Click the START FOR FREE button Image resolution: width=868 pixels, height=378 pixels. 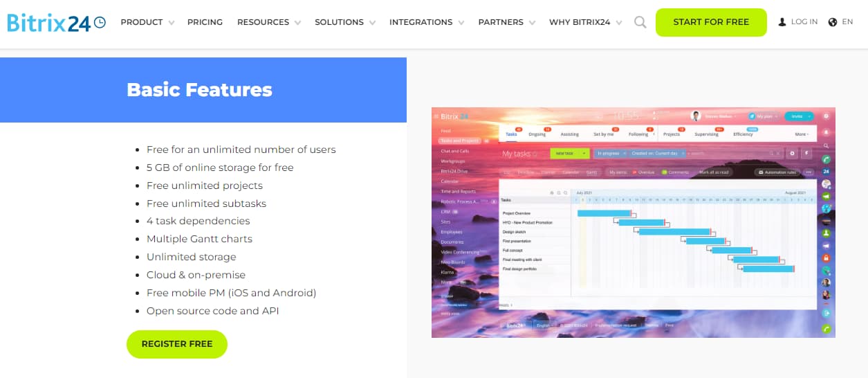(x=711, y=22)
